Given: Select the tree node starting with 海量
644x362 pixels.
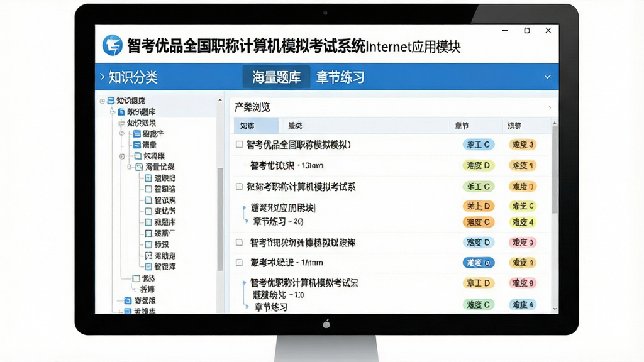Looking at the screenshot, I should [160, 167].
